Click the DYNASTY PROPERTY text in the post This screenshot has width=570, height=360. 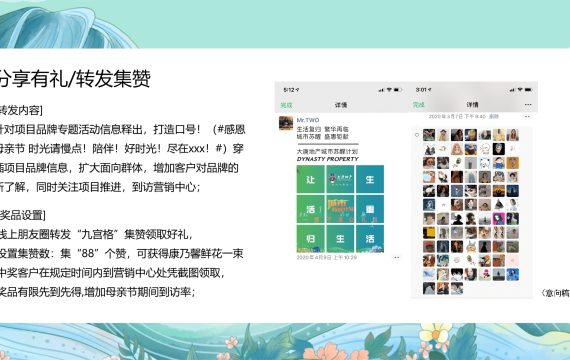(x=328, y=159)
